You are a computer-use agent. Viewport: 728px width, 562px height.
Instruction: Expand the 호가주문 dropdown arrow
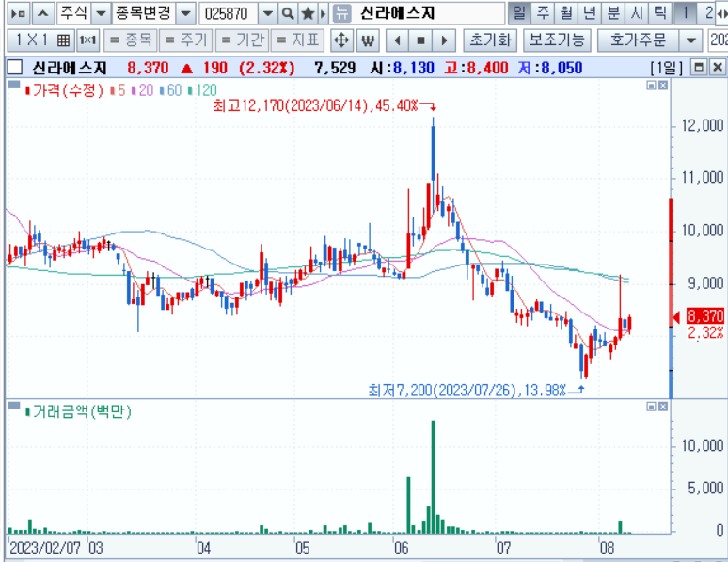click(691, 40)
